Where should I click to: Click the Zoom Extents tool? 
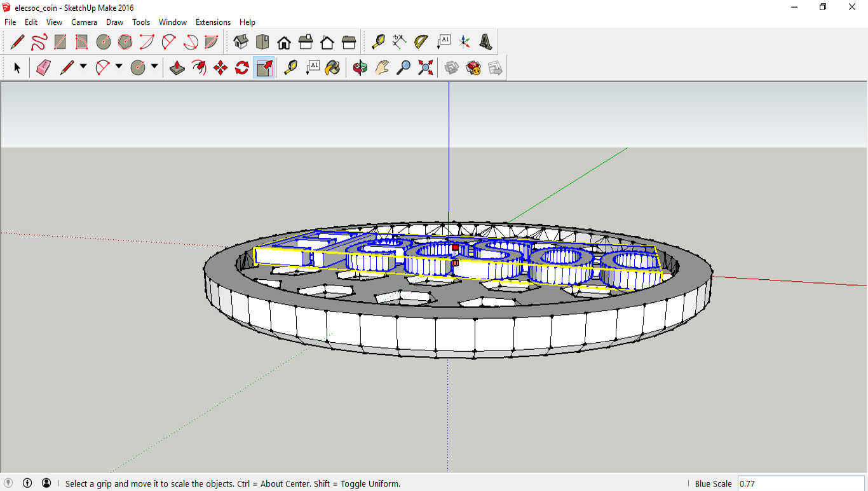tap(425, 67)
